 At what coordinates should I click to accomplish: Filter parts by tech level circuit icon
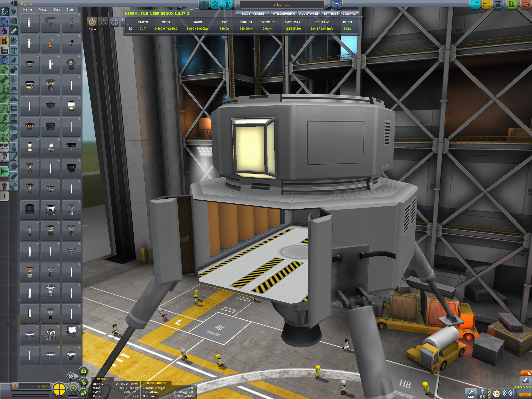pos(4,60)
